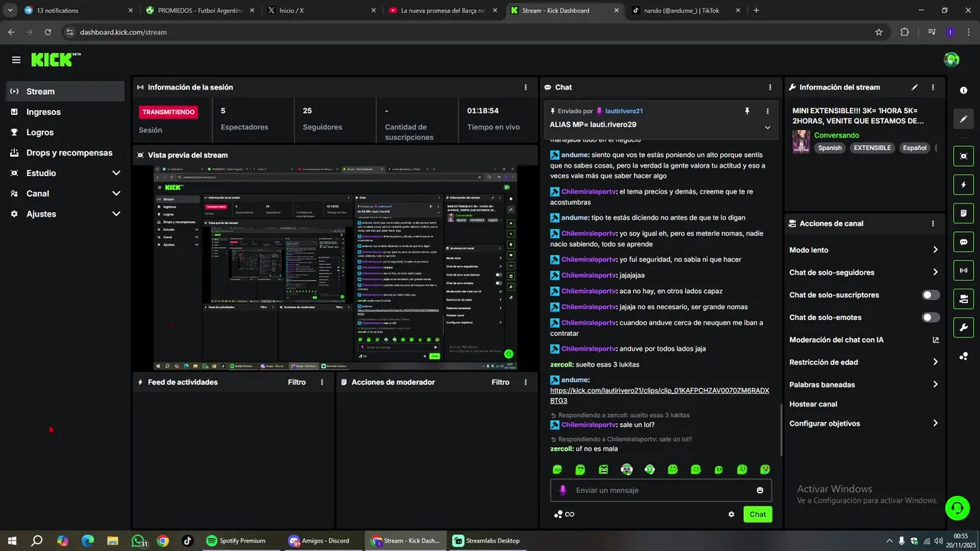Focus the Enviar un mensaje input
This screenshot has height=551, width=980.
(x=661, y=490)
